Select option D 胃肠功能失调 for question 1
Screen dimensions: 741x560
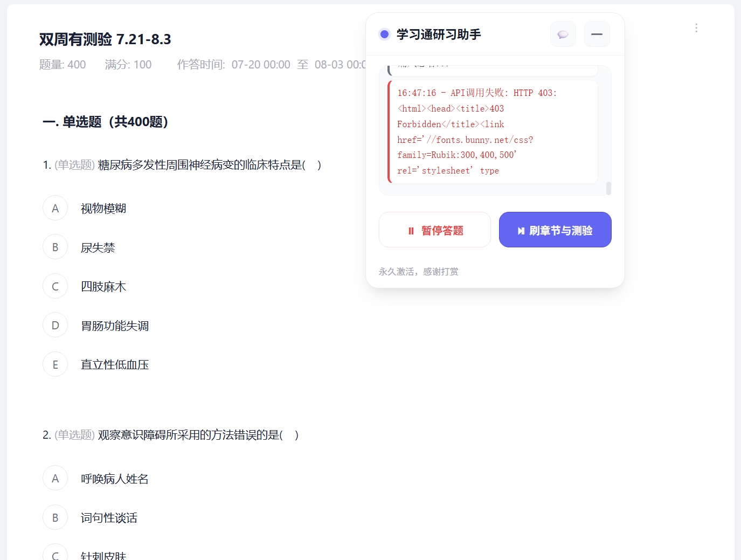[55, 326]
